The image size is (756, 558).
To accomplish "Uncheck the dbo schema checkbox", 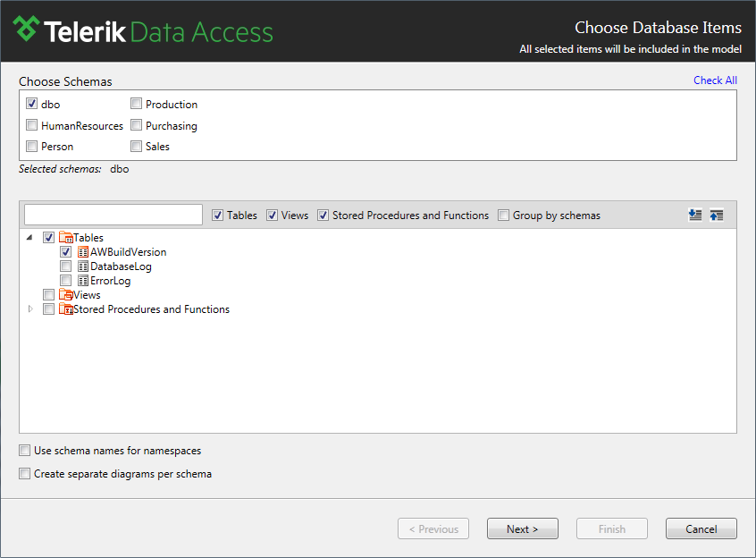I will point(32,104).
